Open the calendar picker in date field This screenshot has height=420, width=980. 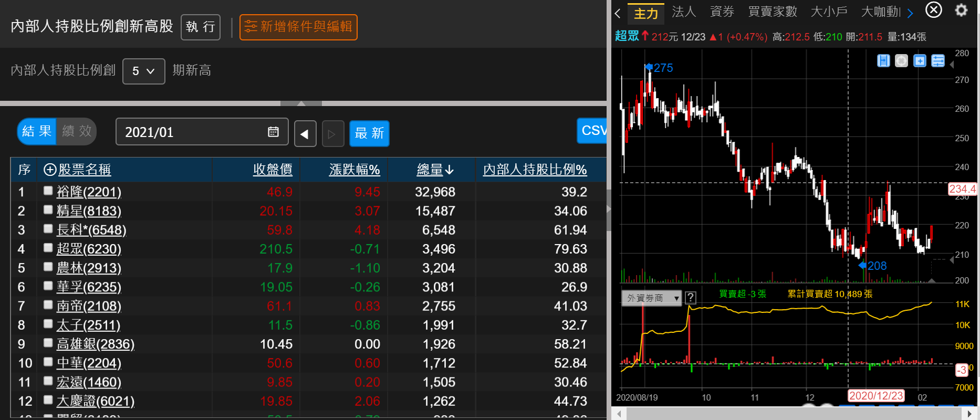[273, 132]
